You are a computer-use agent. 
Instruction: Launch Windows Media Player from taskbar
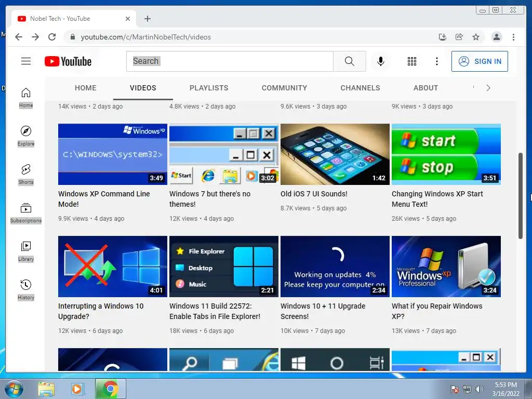(77, 389)
